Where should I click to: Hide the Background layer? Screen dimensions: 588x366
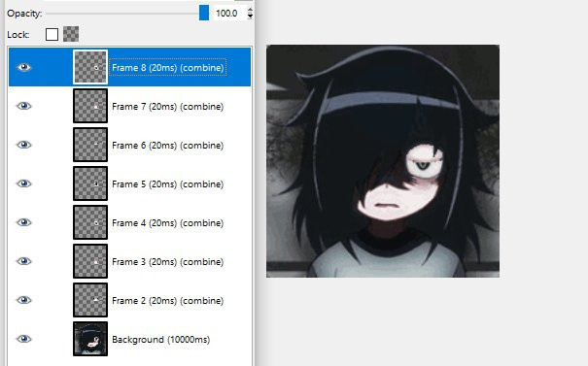(x=24, y=339)
